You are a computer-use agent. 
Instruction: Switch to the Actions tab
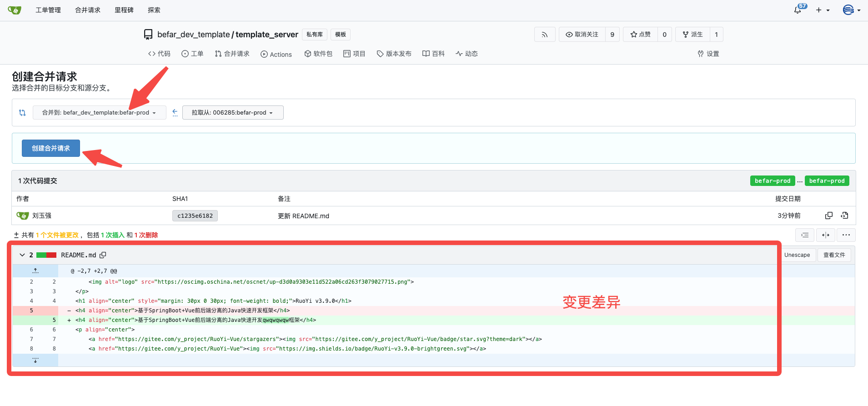click(276, 54)
